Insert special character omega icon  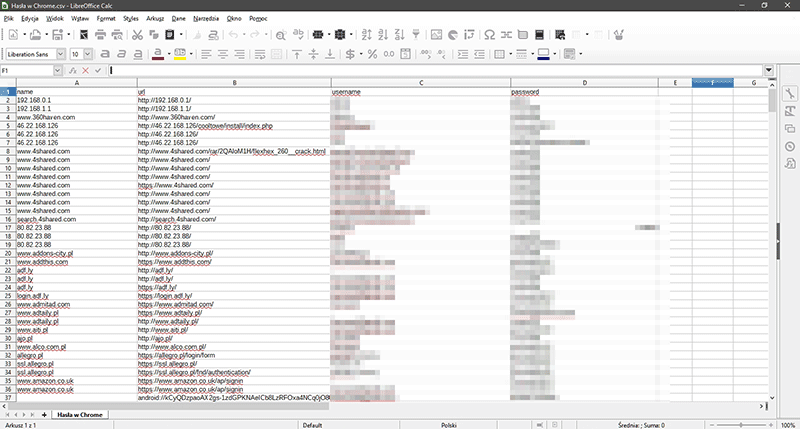pyautogui.click(x=489, y=35)
